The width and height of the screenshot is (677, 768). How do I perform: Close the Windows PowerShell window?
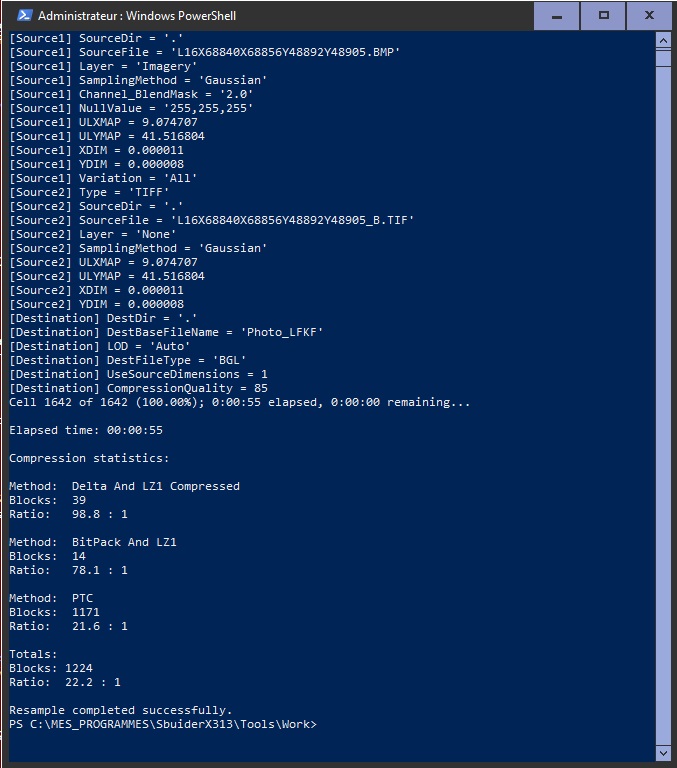click(649, 16)
